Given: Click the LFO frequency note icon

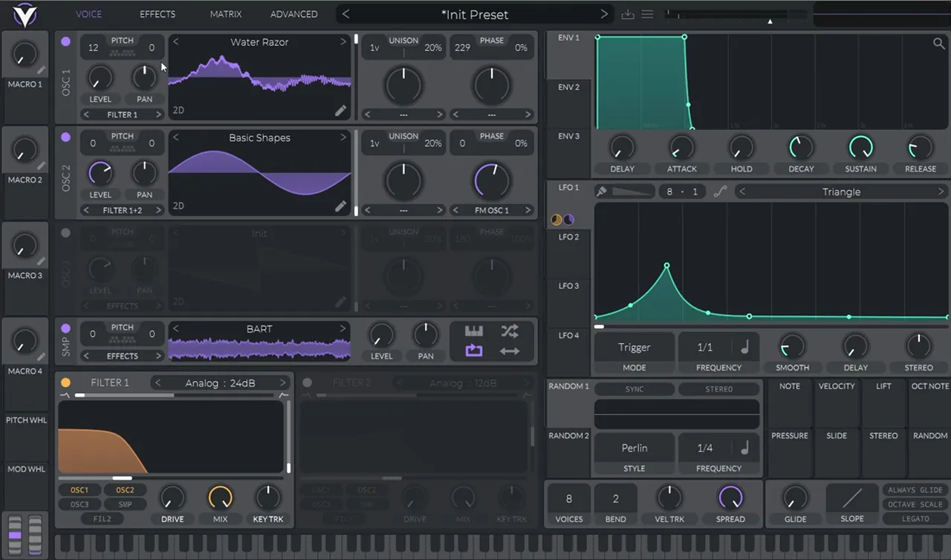Looking at the screenshot, I should tap(744, 347).
